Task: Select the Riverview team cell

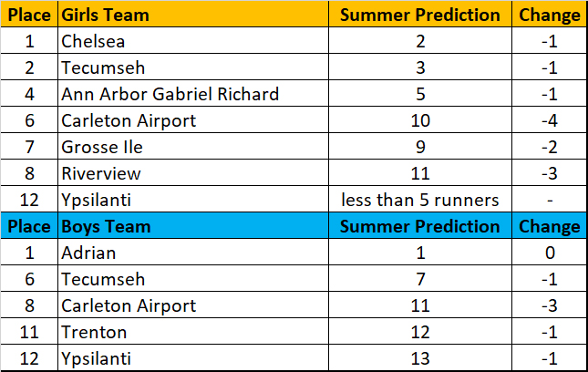Action: pyautogui.click(x=191, y=173)
